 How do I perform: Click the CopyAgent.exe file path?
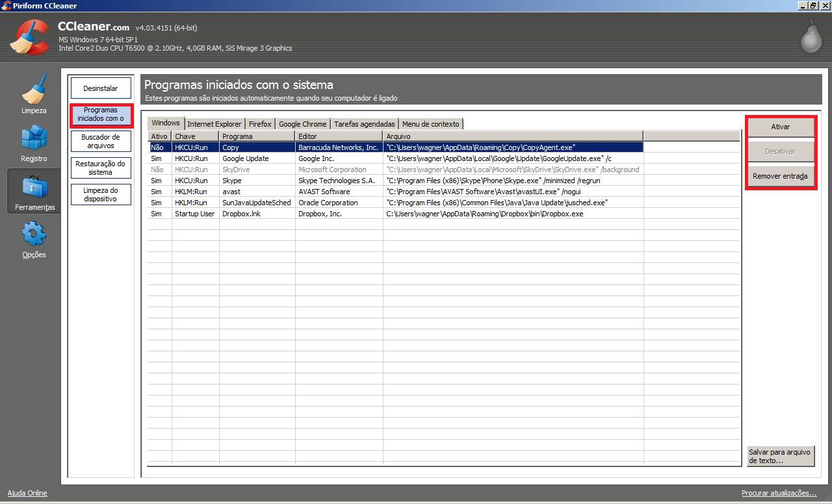click(480, 147)
